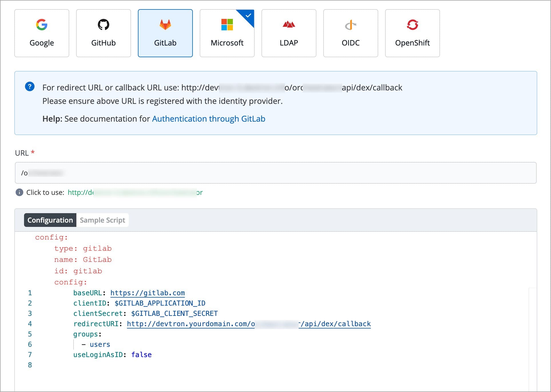Image resolution: width=551 pixels, height=392 pixels.
Task: Select the Microsoft four-square logo
Action: [227, 25]
